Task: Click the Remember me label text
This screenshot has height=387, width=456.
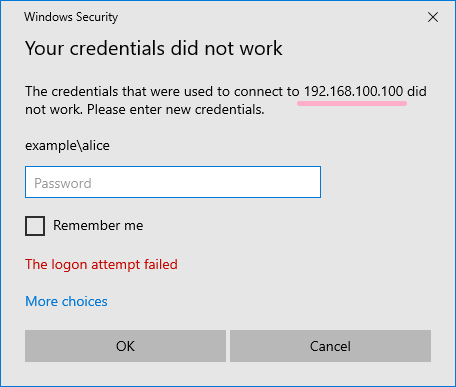Action: click(x=98, y=225)
